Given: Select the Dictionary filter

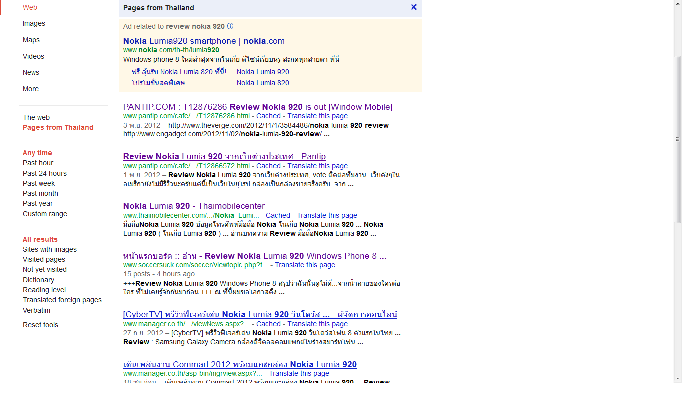Looking at the screenshot, I should point(38,280).
